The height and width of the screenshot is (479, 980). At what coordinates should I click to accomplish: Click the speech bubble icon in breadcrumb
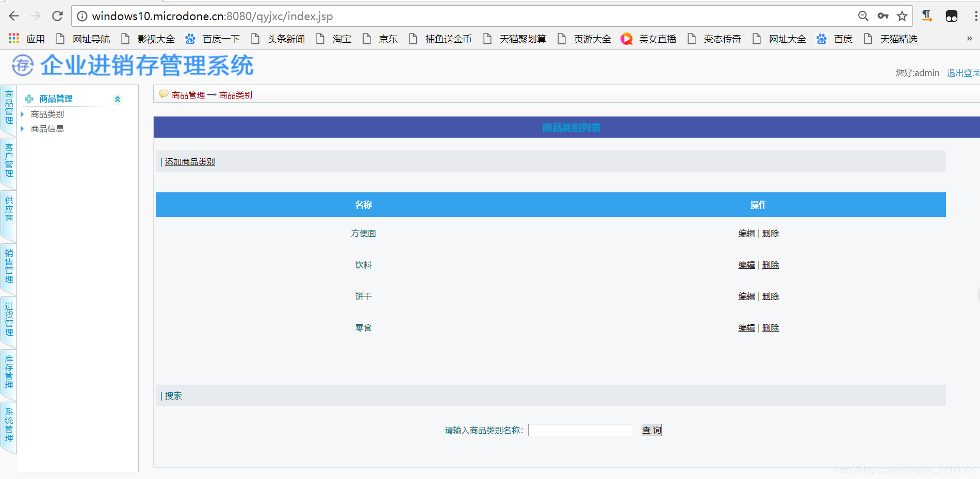[164, 94]
